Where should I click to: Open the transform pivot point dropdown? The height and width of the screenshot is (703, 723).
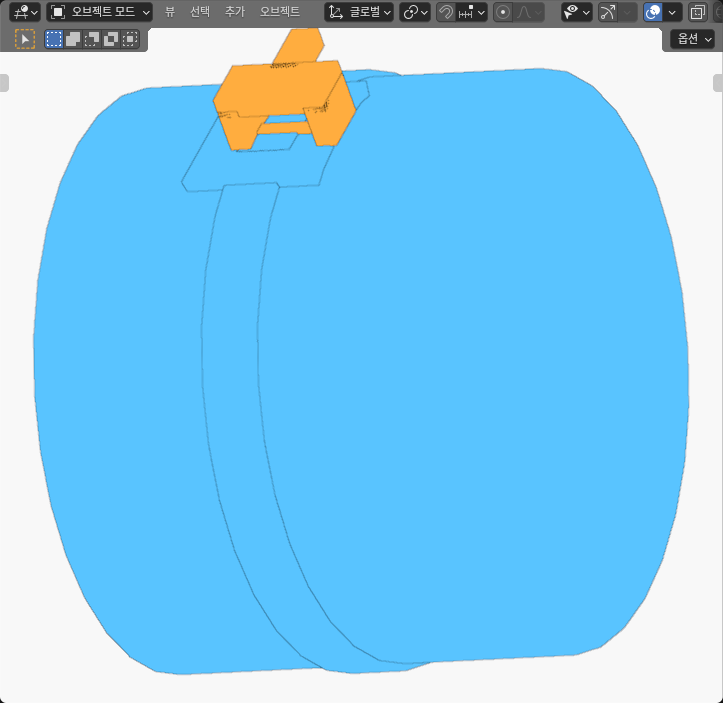pyautogui.click(x=415, y=12)
